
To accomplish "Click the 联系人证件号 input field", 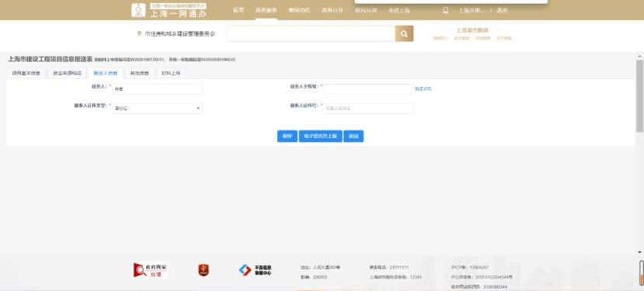I will click(x=369, y=109).
